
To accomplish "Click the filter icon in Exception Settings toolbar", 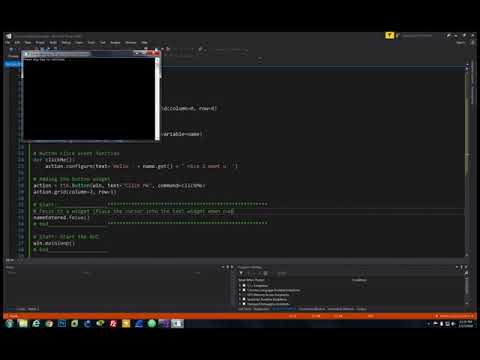I will 241,273.
